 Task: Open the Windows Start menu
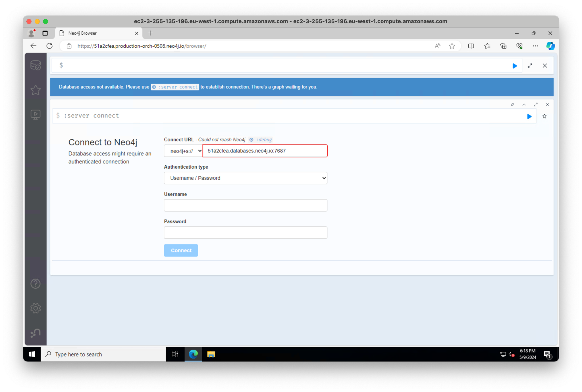pos(32,354)
